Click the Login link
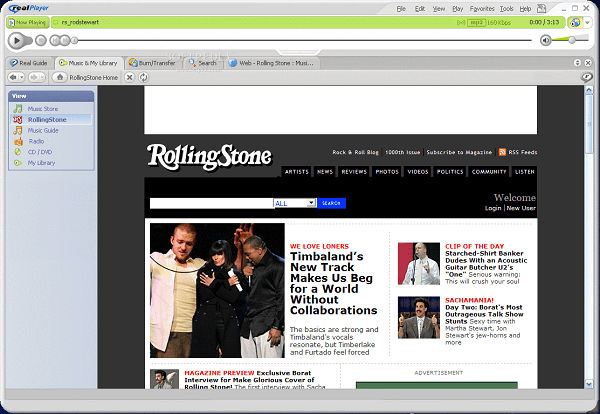The height and width of the screenshot is (414, 600). (x=493, y=208)
